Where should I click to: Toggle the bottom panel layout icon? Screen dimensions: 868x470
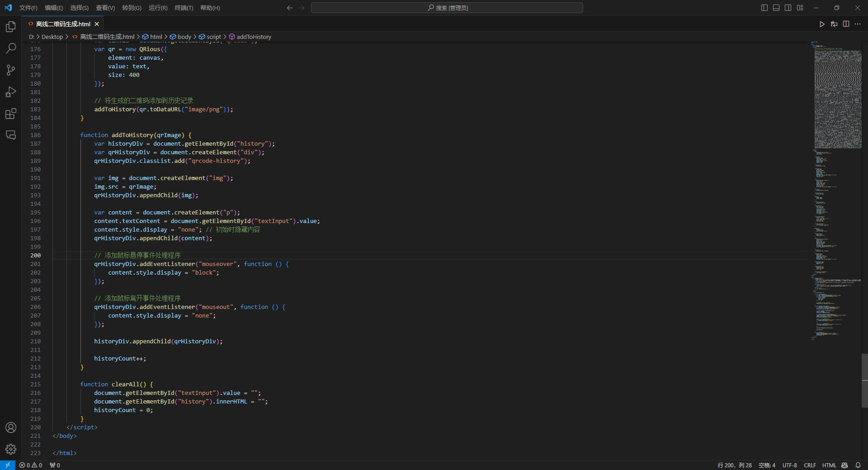click(x=776, y=8)
